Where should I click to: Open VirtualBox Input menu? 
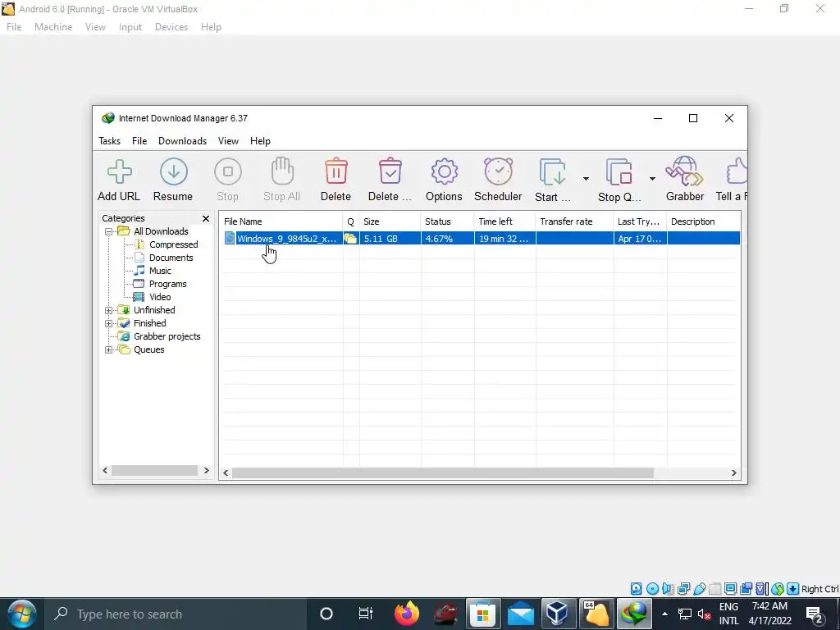tap(130, 27)
